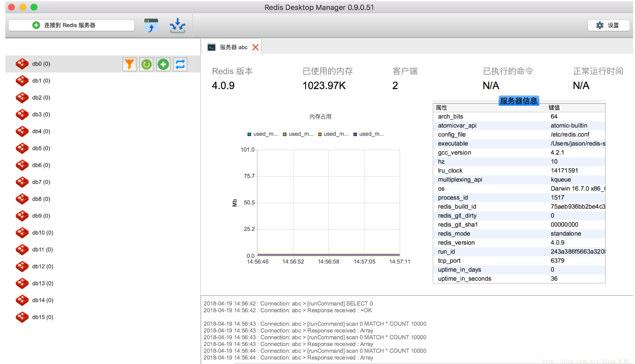Screen dimensions: 635x364
Task: Select the redis_version property row
Action: (x=519, y=243)
